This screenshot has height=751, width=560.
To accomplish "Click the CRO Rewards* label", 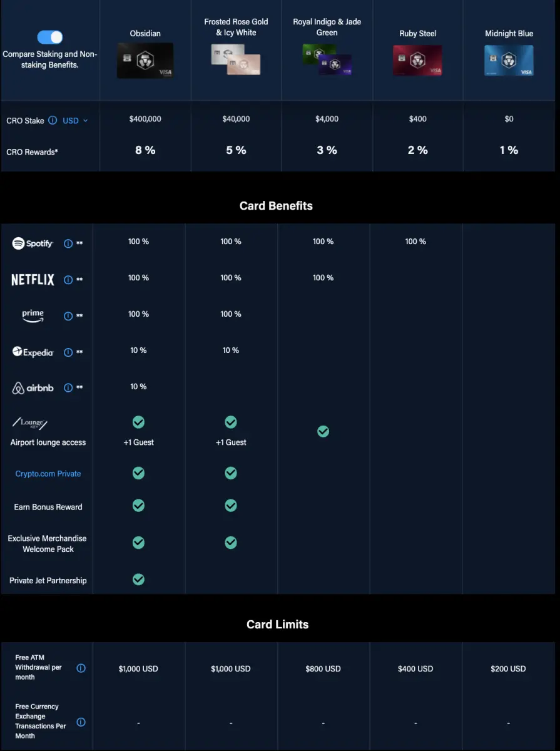I will point(33,152).
